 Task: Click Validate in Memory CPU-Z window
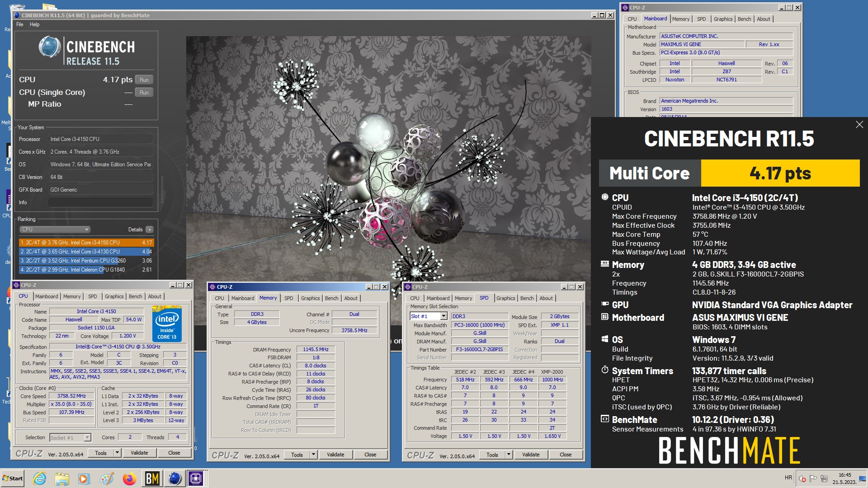pos(335,455)
